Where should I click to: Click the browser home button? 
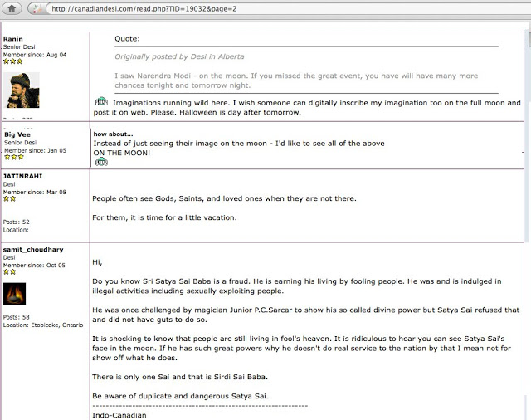pos(12,9)
